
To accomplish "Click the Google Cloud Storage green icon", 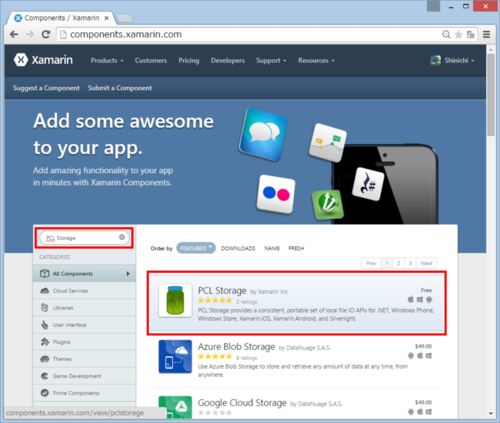I will pos(175,407).
